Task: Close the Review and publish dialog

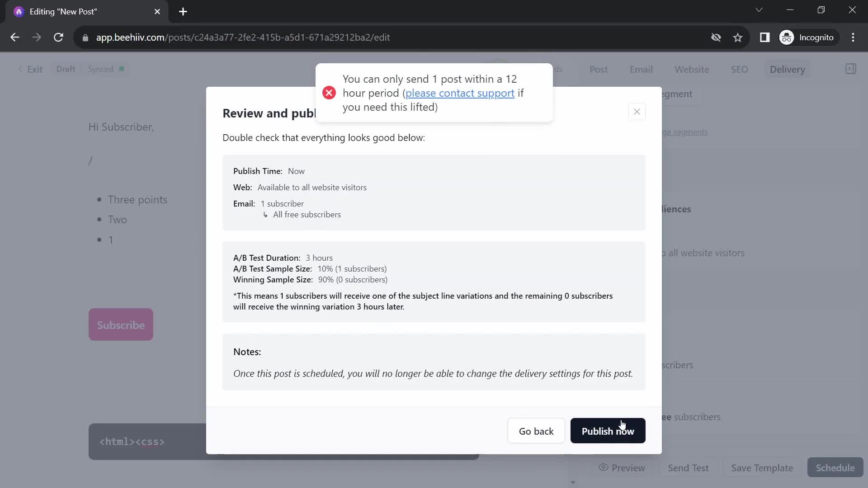Action: point(637,112)
